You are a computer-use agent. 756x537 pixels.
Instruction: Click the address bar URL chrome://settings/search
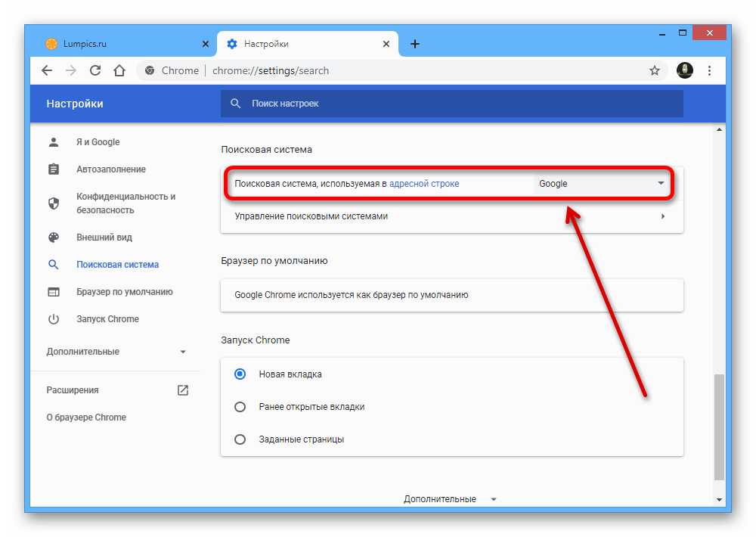[271, 70]
